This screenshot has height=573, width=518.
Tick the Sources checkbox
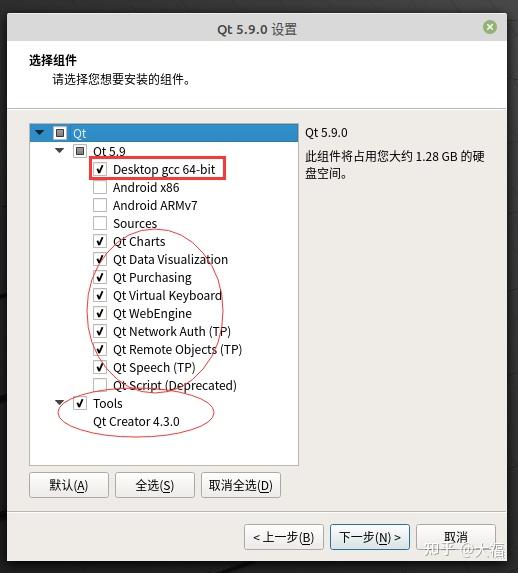pos(100,223)
